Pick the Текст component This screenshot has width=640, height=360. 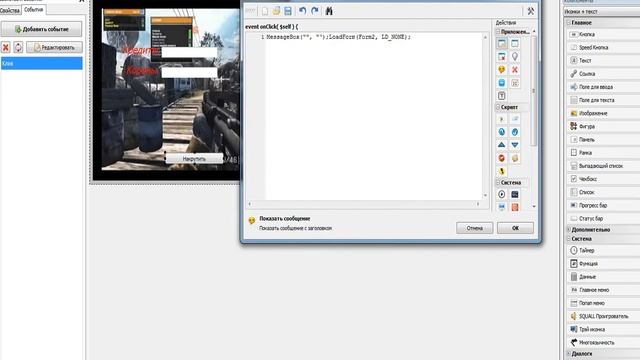602,60
